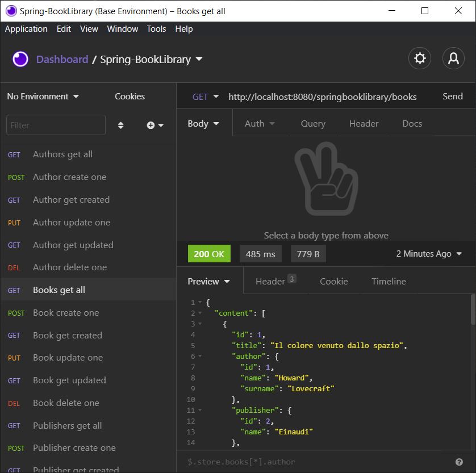
Task: Open the No Environment dropdown
Action: coord(43,97)
